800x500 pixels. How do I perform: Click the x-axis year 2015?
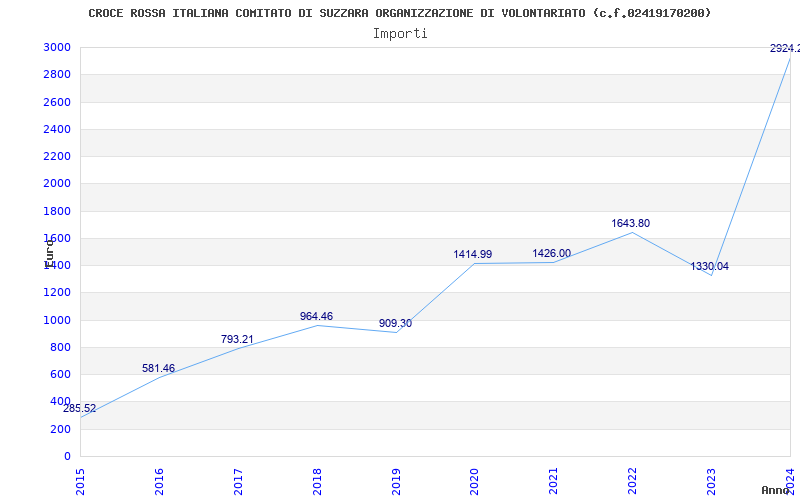pyautogui.click(x=80, y=482)
